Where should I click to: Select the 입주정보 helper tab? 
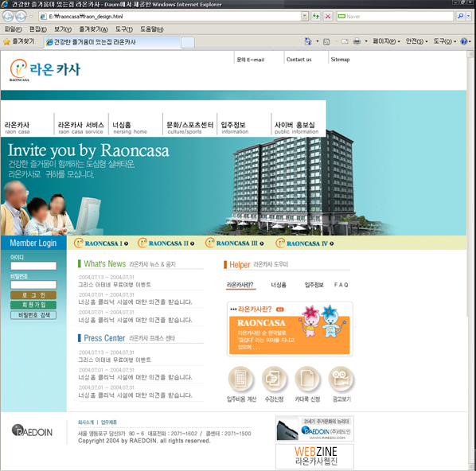[314, 285]
